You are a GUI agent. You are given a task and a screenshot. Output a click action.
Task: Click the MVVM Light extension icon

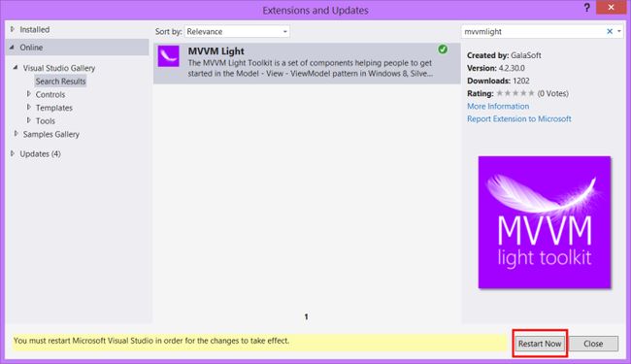(168, 56)
